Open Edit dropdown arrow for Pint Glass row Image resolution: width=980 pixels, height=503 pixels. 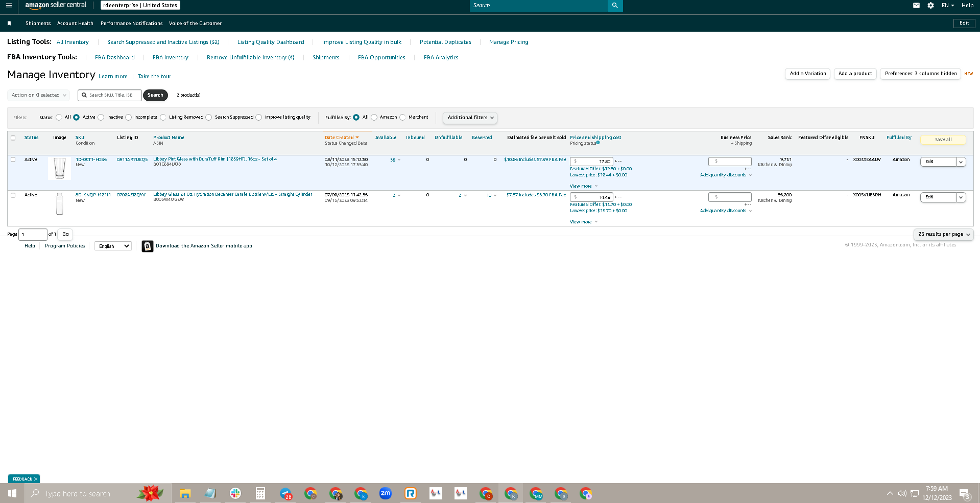(961, 162)
